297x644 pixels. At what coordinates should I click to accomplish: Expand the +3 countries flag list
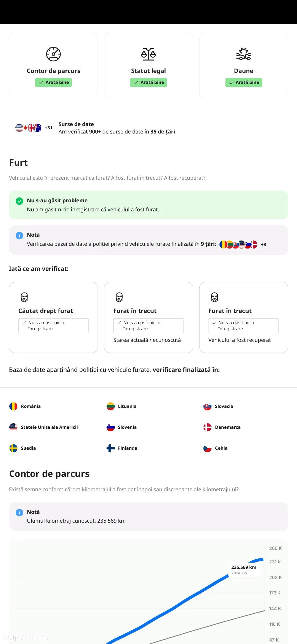(x=263, y=244)
